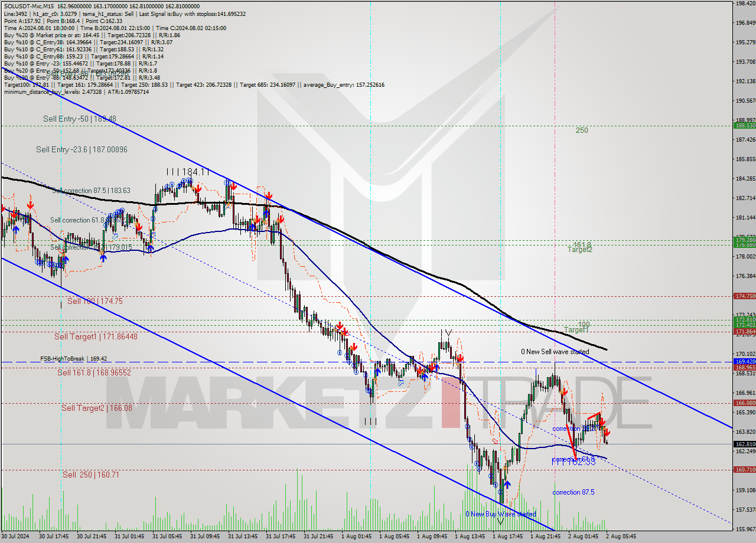Select the 'Sell Target1 | 171.86448' label
Viewport: 756px width, 543px height.
click(96, 336)
